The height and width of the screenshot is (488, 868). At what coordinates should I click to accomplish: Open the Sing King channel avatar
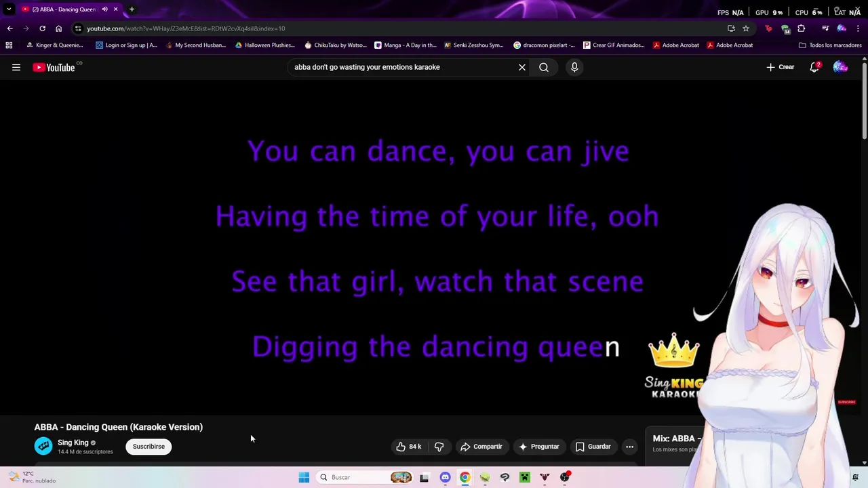[x=43, y=446]
